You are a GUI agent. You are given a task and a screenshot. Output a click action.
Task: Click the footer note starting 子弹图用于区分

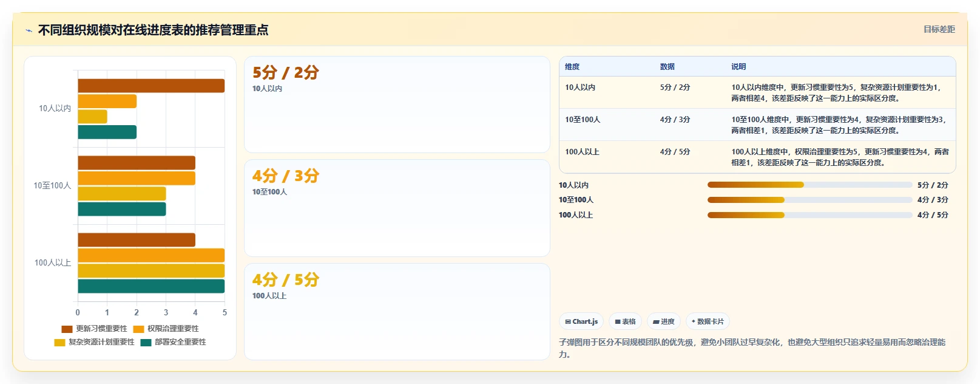(752, 348)
